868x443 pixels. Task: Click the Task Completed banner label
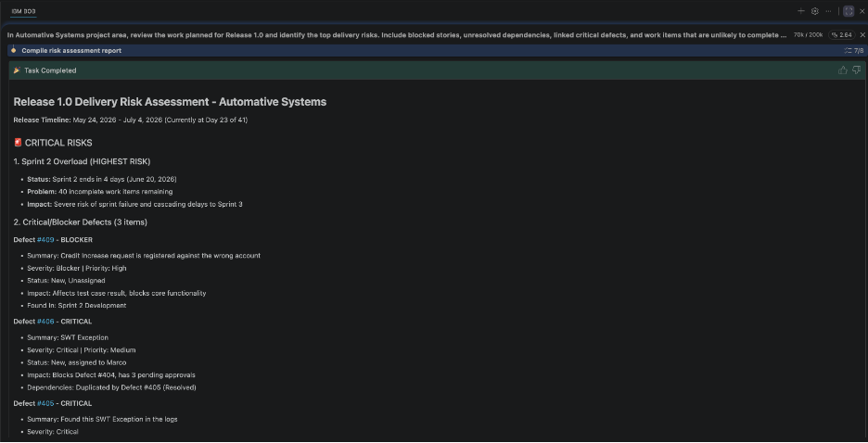coord(50,70)
